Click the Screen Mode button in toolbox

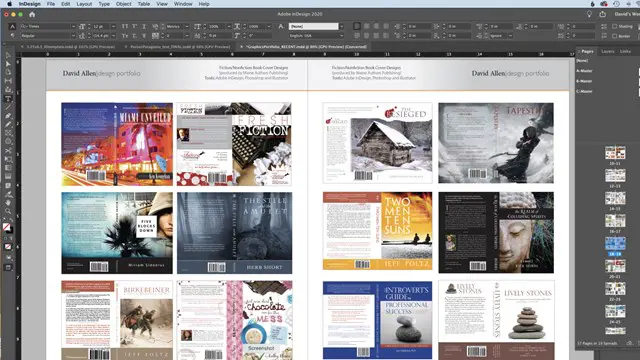pos(8,268)
